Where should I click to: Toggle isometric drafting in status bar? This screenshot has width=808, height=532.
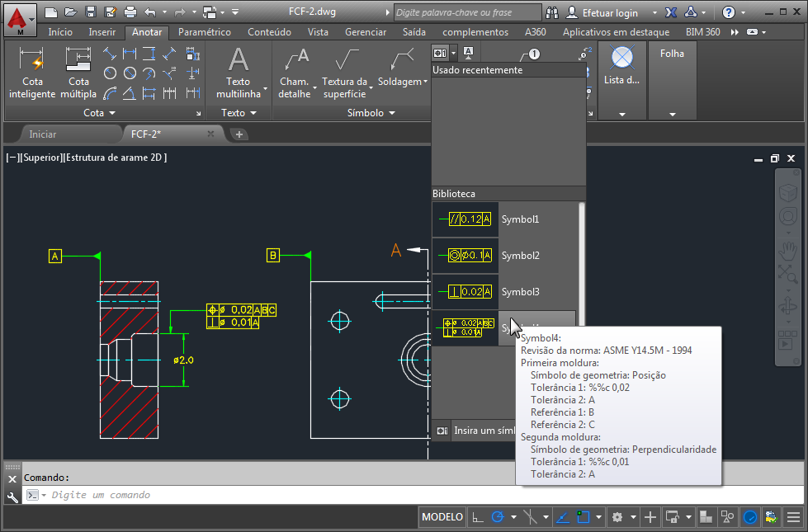[530, 517]
